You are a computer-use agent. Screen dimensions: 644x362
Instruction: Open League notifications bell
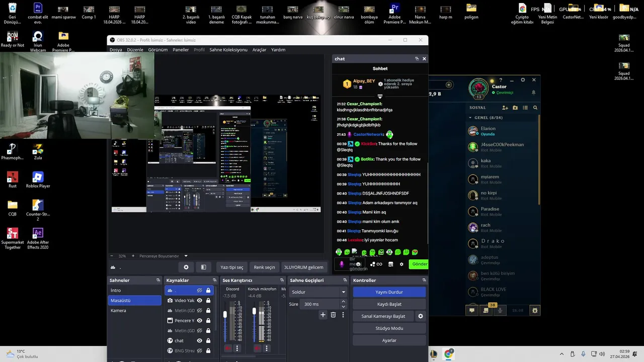534,93
